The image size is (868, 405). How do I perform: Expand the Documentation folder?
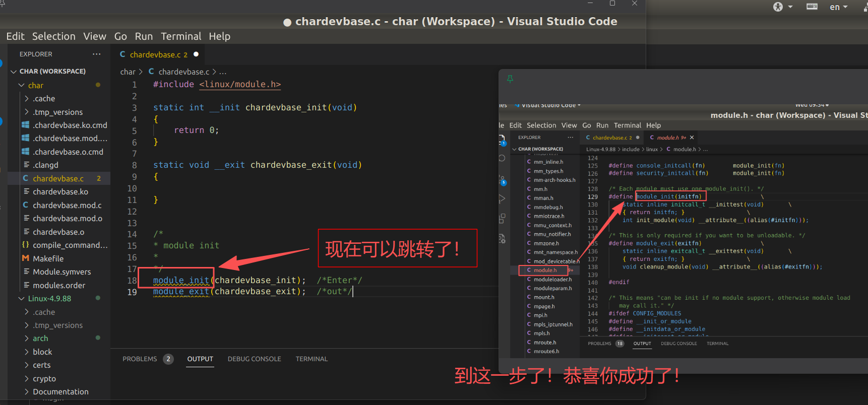point(27,392)
